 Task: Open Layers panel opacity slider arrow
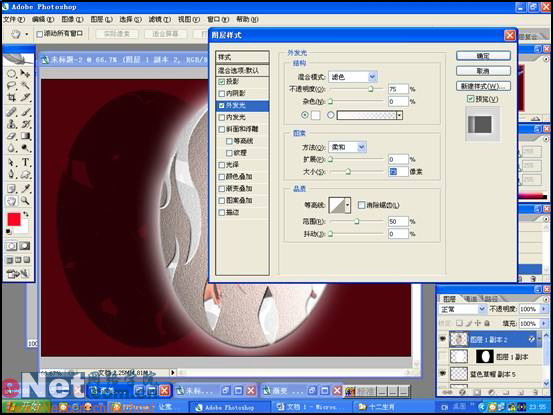(543, 309)
